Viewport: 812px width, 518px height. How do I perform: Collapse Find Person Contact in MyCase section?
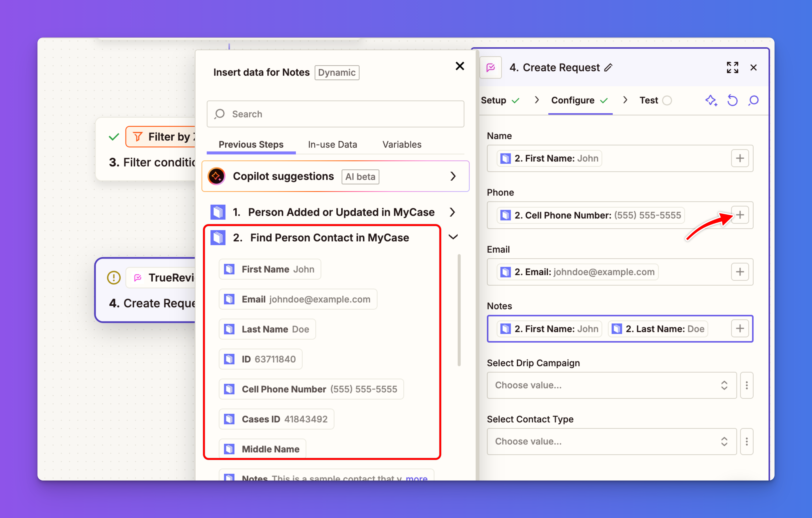coord(453,237)
